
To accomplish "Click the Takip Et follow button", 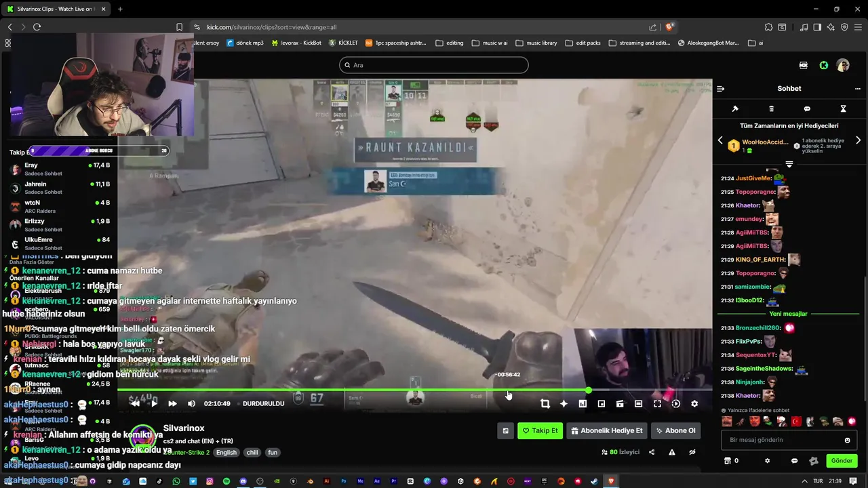I will 540,430.
